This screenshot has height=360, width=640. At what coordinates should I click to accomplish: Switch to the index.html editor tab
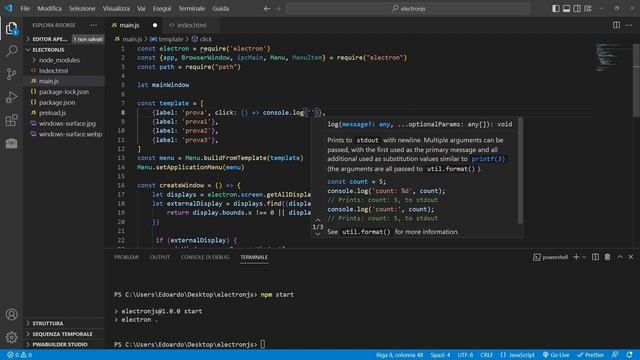191,25
